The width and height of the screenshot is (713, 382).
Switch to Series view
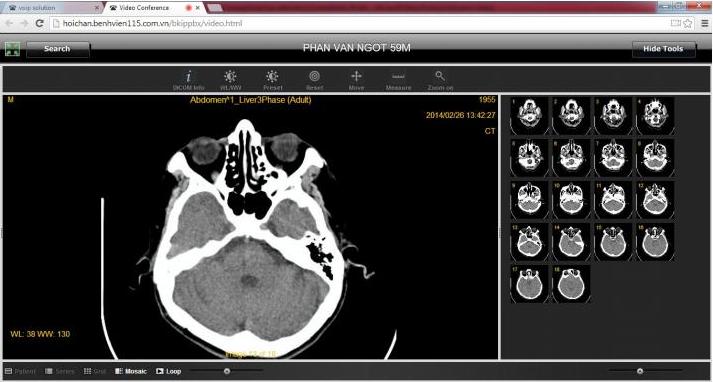tap(60, 371)
